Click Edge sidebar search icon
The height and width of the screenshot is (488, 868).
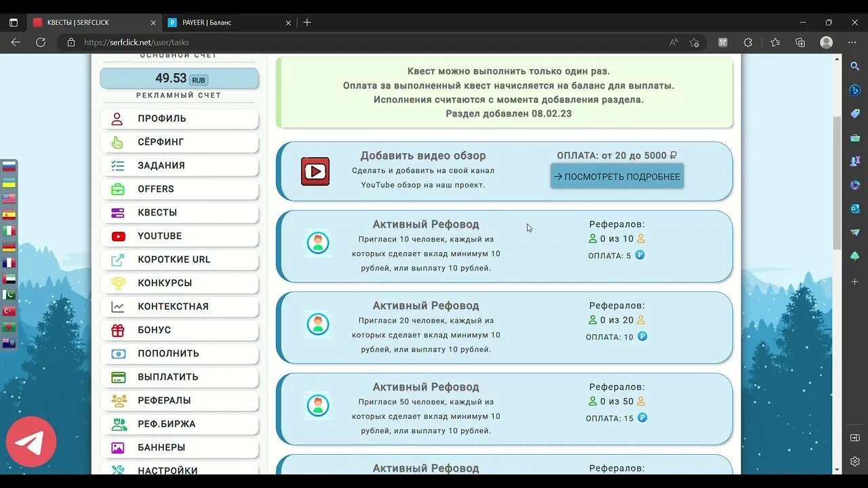(x=855, y=66)
